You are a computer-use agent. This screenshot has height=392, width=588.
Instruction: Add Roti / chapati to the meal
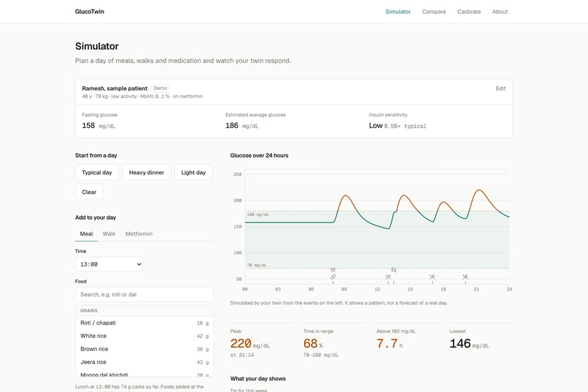tap(144, 323)
